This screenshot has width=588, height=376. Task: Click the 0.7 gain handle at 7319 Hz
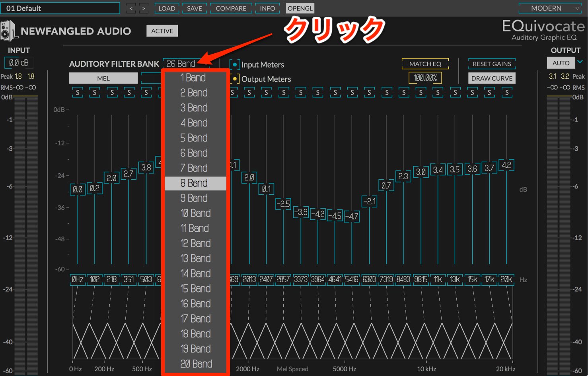click(386, 186)
